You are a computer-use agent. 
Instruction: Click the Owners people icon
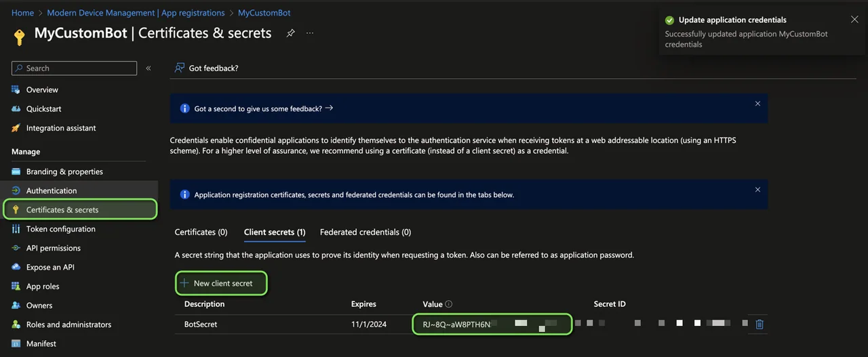(16, 306)
